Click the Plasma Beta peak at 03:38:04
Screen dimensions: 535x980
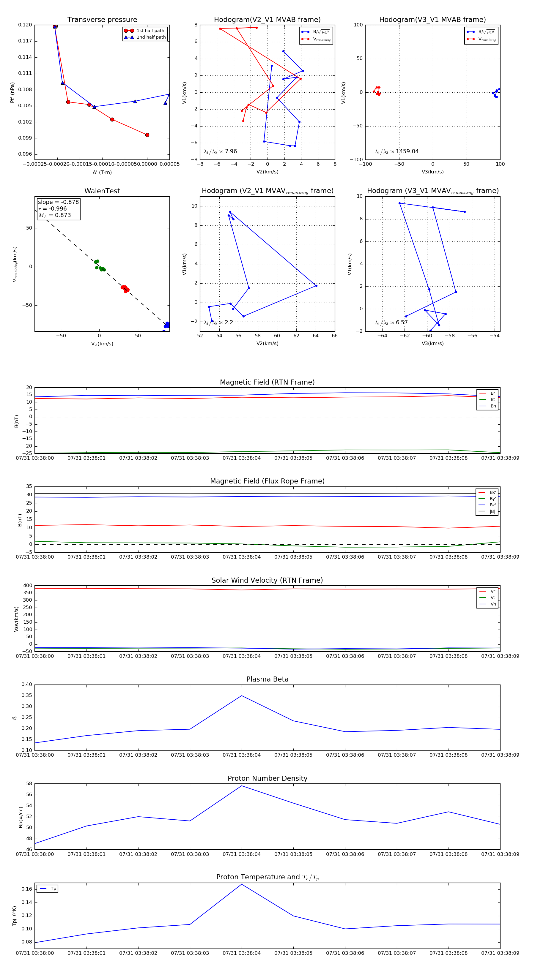click(241, 696)
